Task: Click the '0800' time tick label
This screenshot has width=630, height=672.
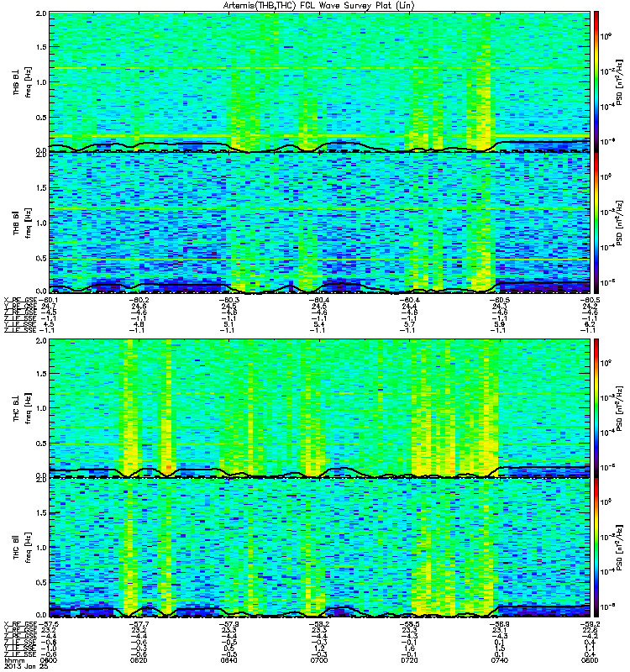Action: tap(591, 660)
